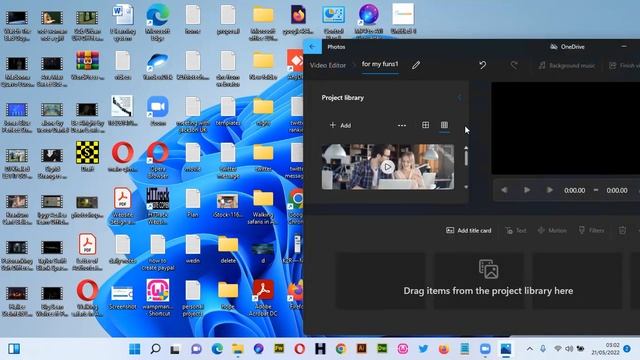Switch library to medium thumbnail view

(425, 125)
